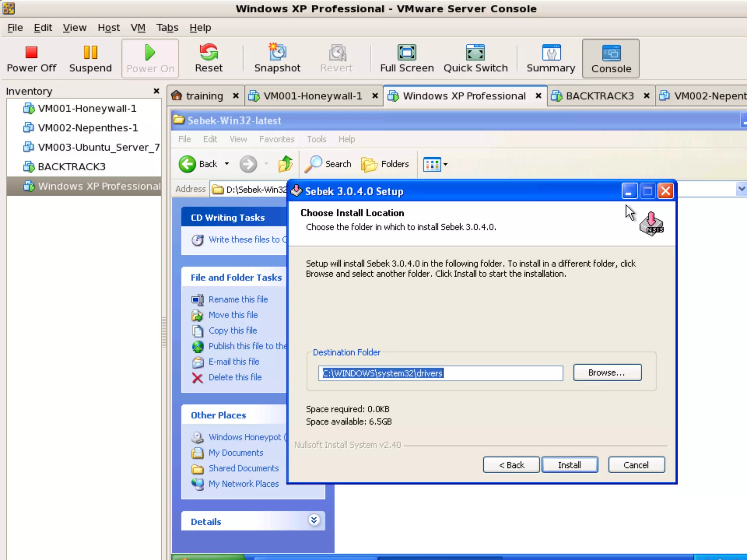Viewport: 747px width, 560px height.
Task: Open the Summary view
Action: [x=551, y=58]
